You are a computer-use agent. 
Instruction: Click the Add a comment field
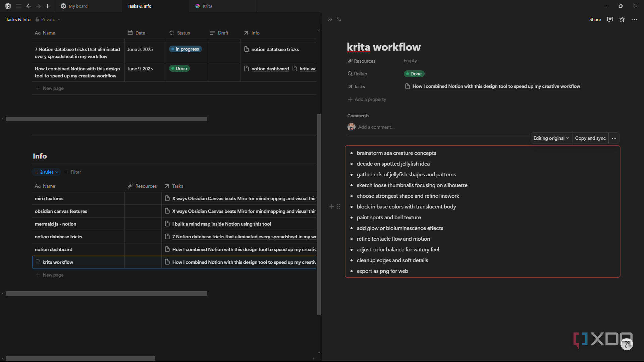point(376,127)
